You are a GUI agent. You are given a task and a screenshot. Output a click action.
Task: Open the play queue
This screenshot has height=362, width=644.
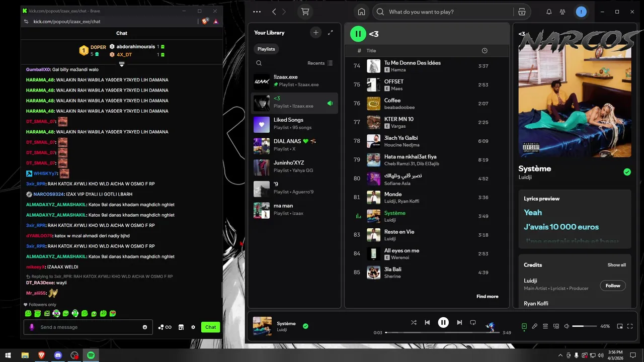(x=545, y=326)
